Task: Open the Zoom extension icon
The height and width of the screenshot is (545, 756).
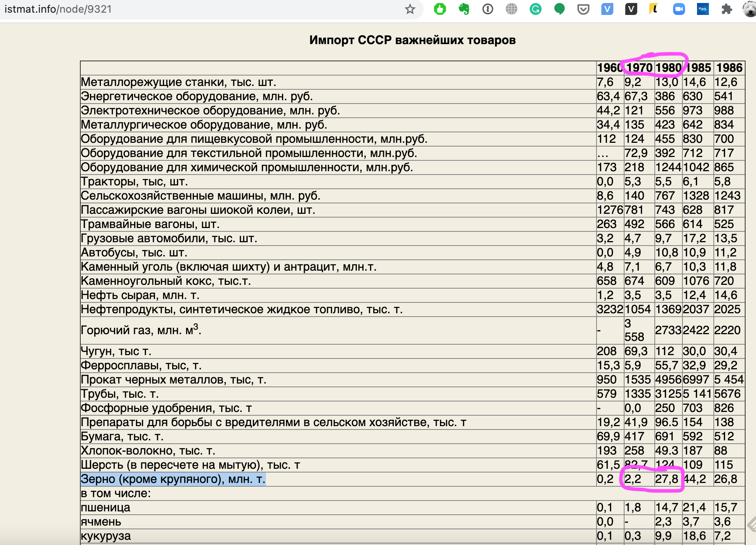Action: point(679,9)
